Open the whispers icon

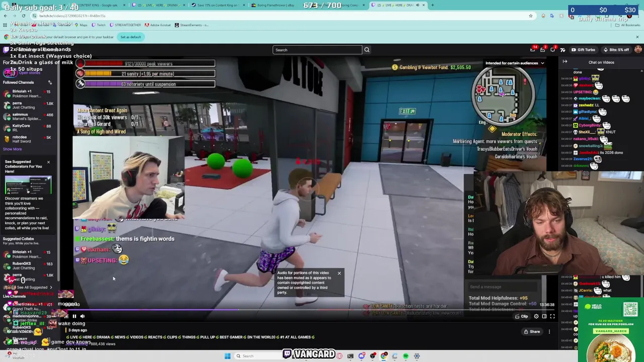tap(553, 50)
